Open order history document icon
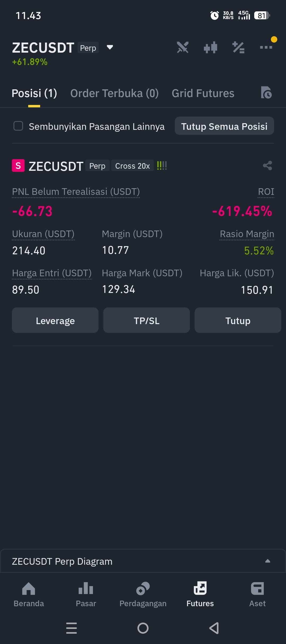 266,93
